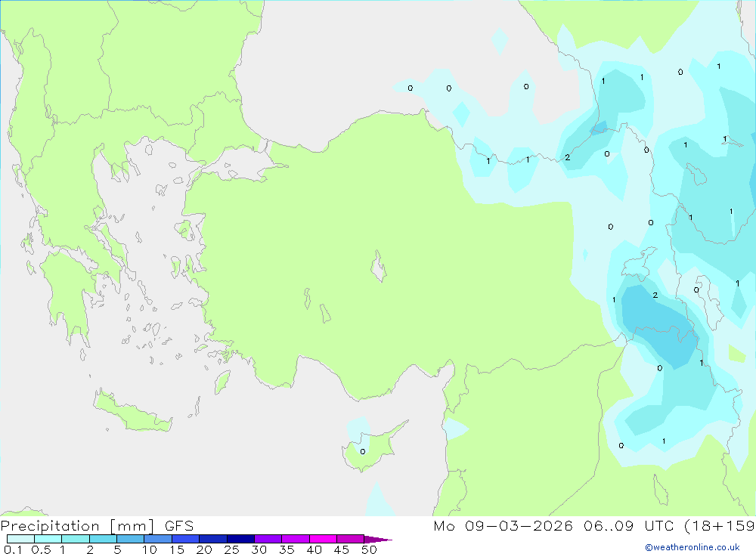Image resolution: width=756 pixels, height=554 pixels.
Task: Click the 45–50 mm legend color swatch
Action: point(350,539)
